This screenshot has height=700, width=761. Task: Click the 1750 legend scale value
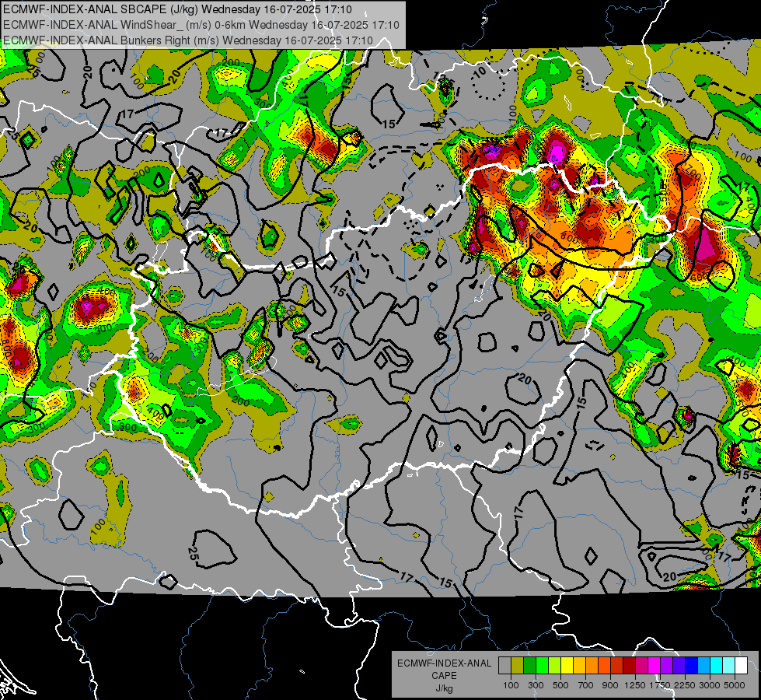660,685
